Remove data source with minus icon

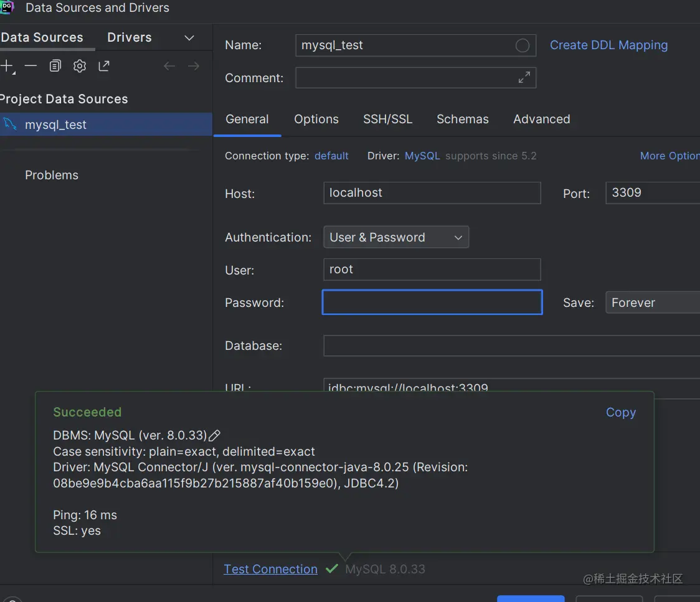coord(31,66)
